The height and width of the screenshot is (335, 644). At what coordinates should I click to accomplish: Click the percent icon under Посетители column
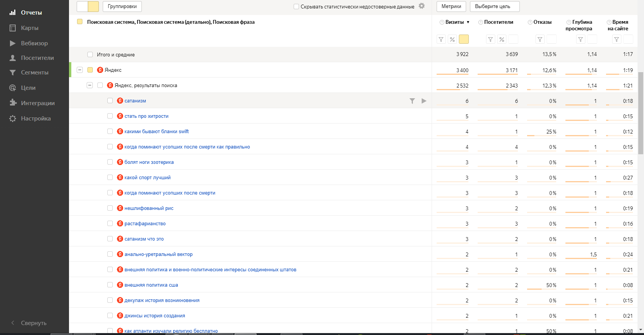pos(502,39)
